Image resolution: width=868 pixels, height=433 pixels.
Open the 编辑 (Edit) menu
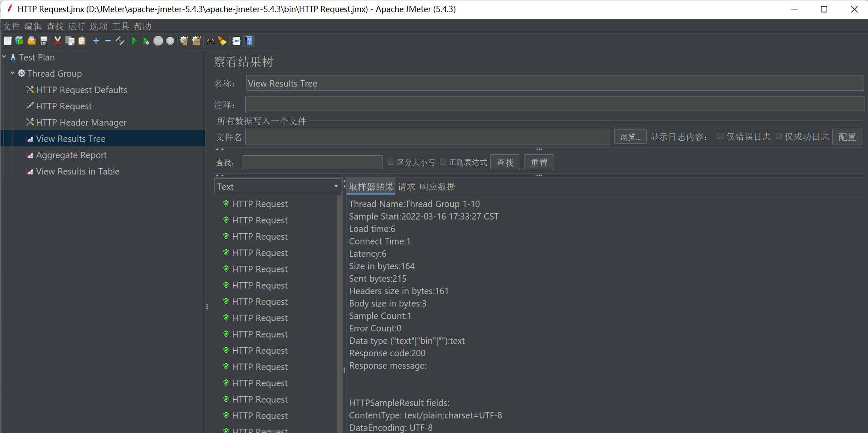[x=33, y=27]
